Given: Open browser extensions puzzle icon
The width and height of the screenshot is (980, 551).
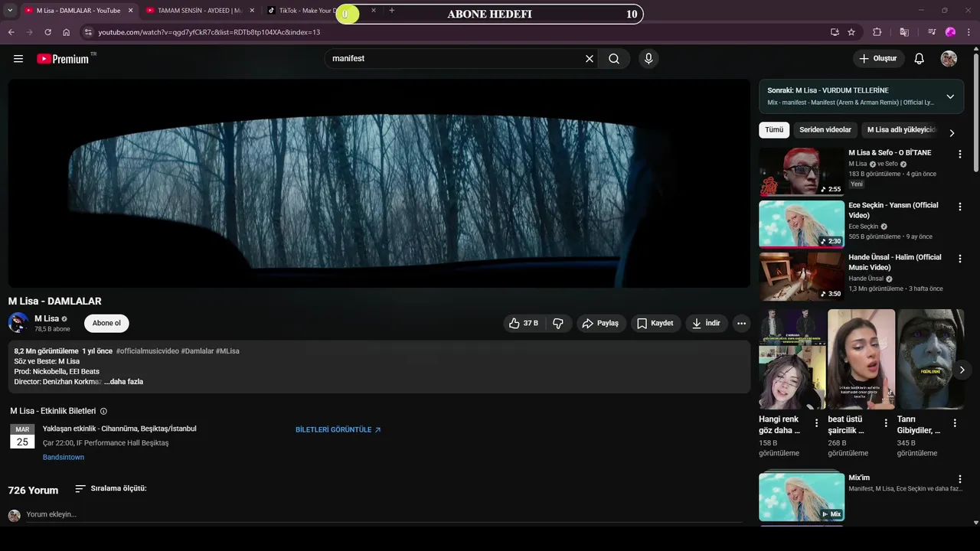Looking at the screenshot, I should point(877,32).
